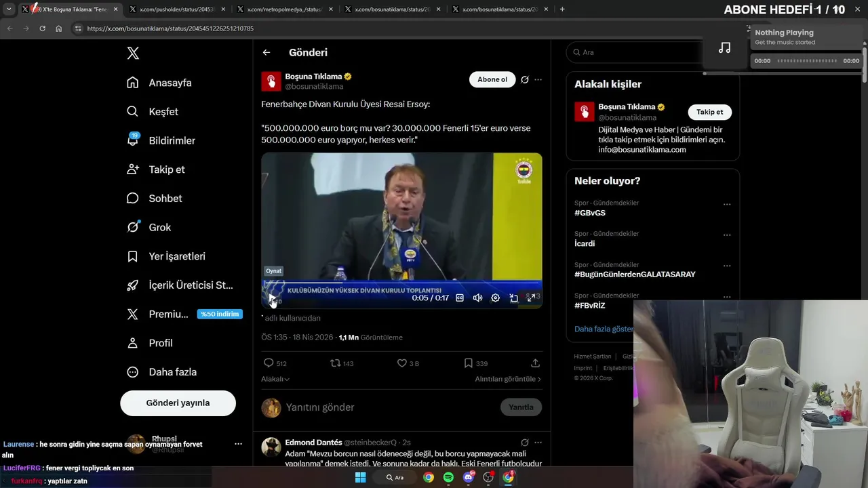The image size is (868, 488).
Task: Enter video fullscreen mode
Action: coord(531,298)
